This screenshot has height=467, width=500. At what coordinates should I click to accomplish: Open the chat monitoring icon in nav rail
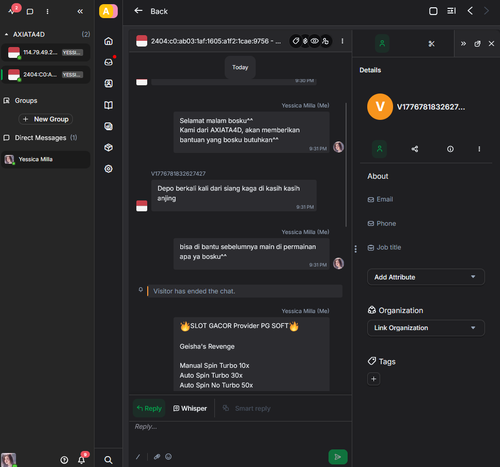108,126
